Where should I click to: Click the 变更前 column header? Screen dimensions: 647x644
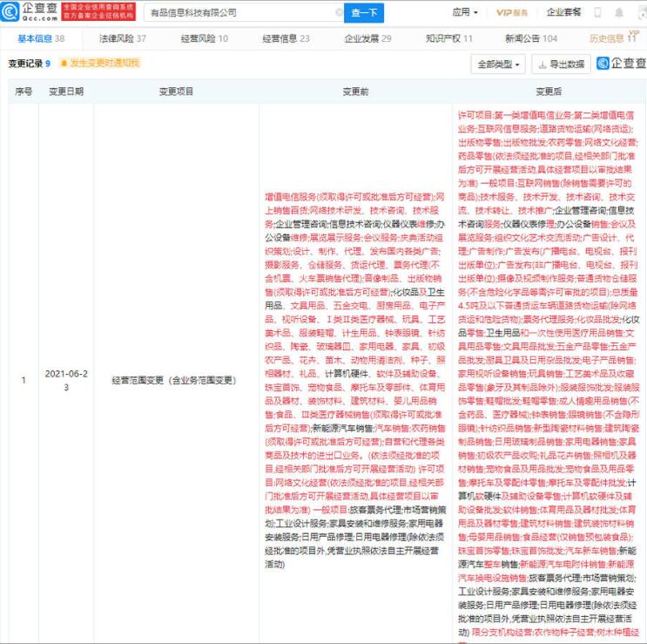(355, 92)
